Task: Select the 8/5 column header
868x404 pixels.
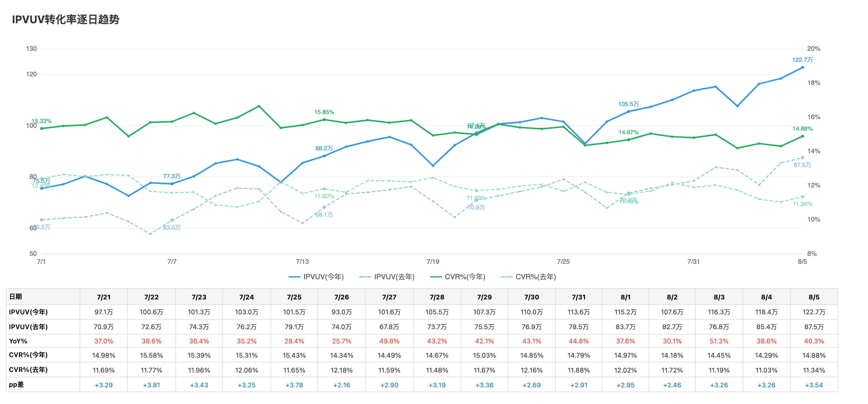Action: click(x=814, y=297)
